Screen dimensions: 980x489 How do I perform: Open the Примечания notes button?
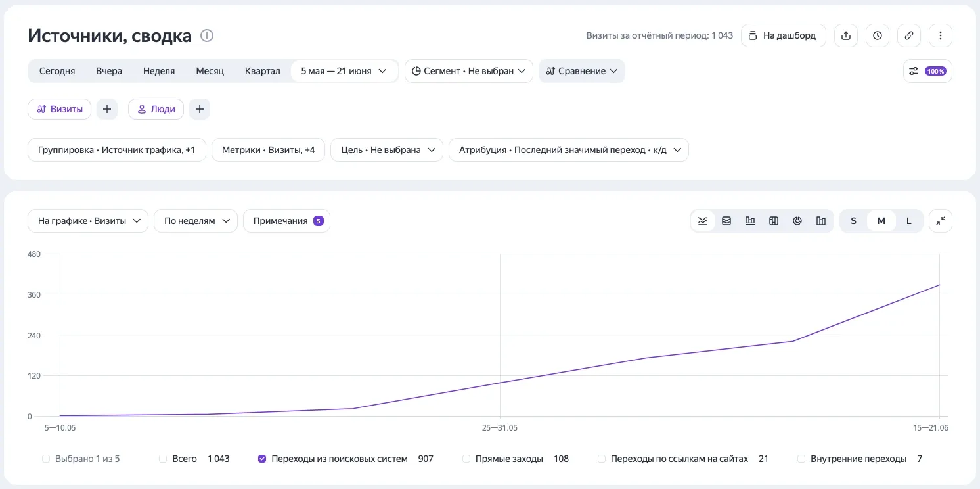coord(287,221)
